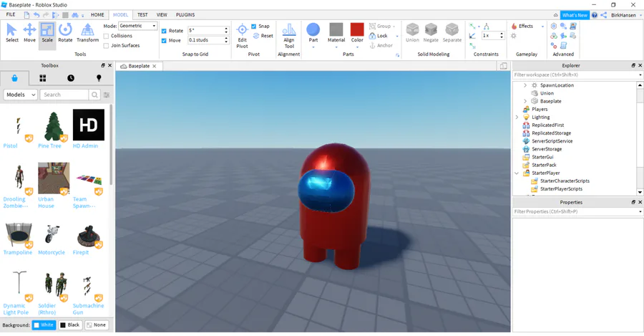The width and height of the screenshot is (644, 336).
Task: Open the Toolbox Recent clock tab
Action: 71,77
